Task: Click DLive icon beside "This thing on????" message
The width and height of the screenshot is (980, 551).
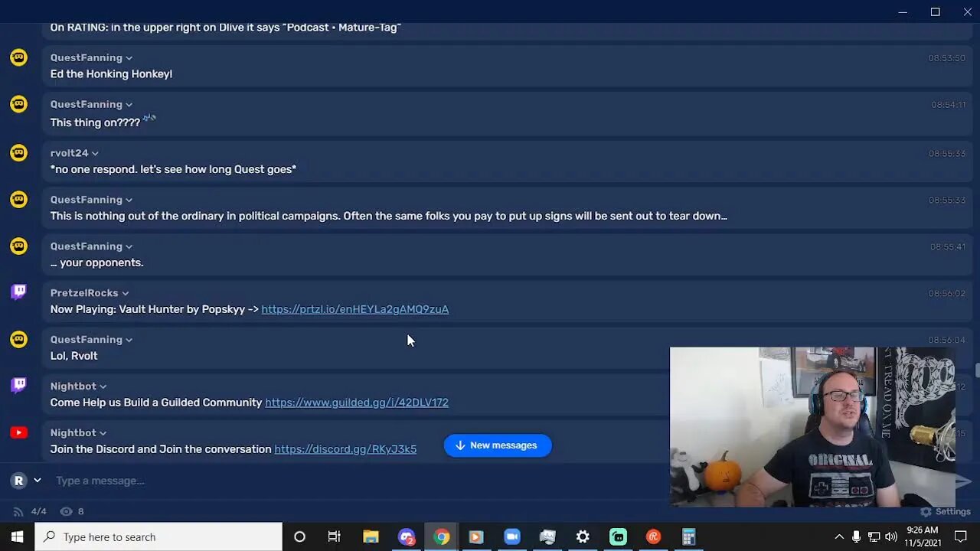Action: point(18,104)
